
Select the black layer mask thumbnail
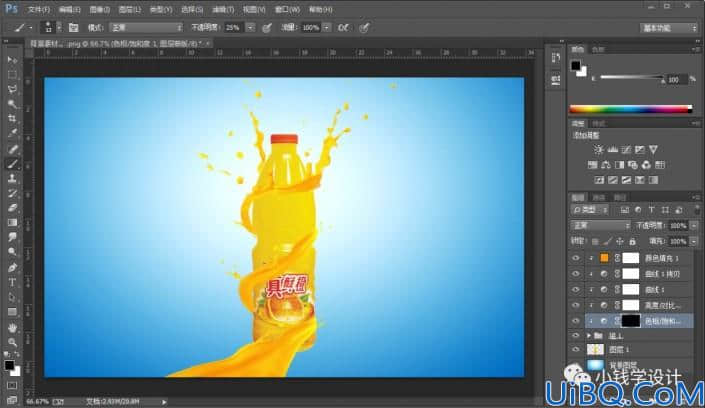pos(630,321)
